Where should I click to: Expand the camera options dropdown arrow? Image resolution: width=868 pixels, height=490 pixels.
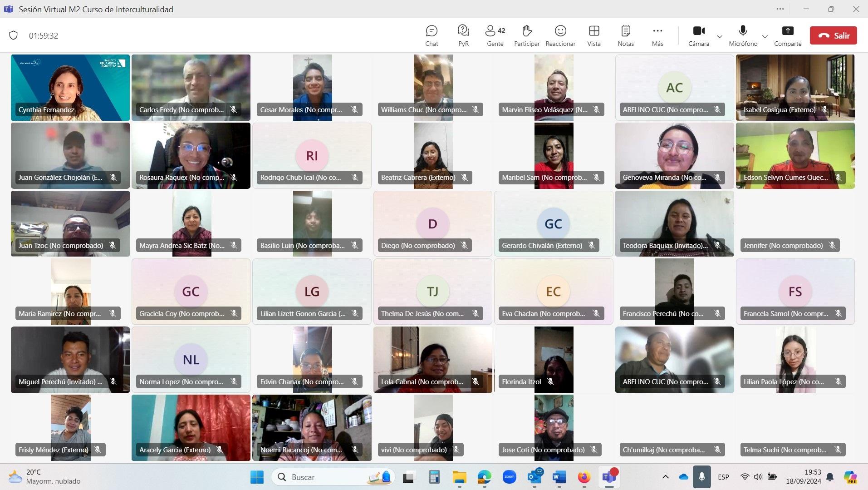point(720,36)
